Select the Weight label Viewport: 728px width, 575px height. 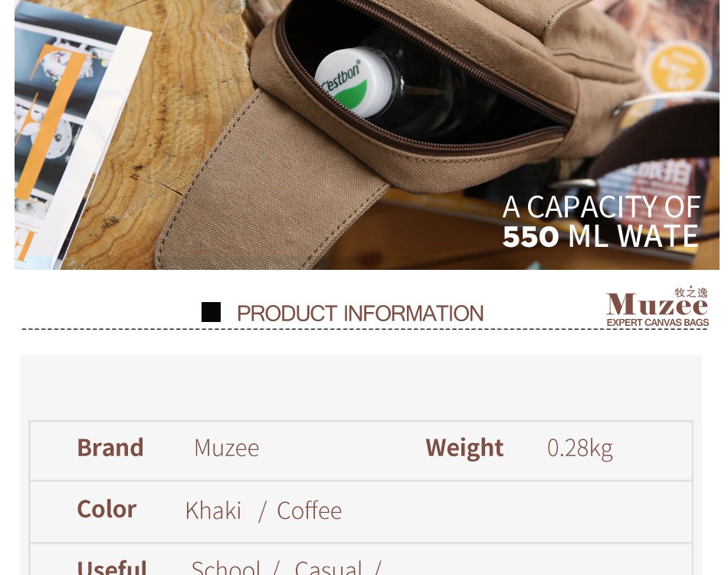pyautogui.click(x=464, y=449)
